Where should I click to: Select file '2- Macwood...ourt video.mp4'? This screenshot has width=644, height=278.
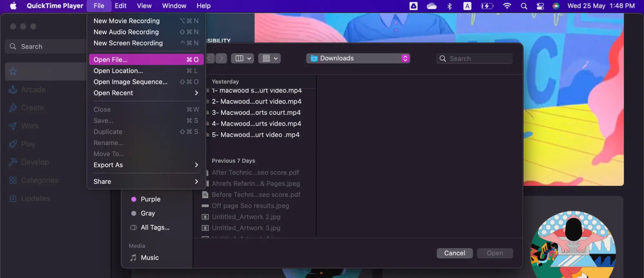click(256, 102)
